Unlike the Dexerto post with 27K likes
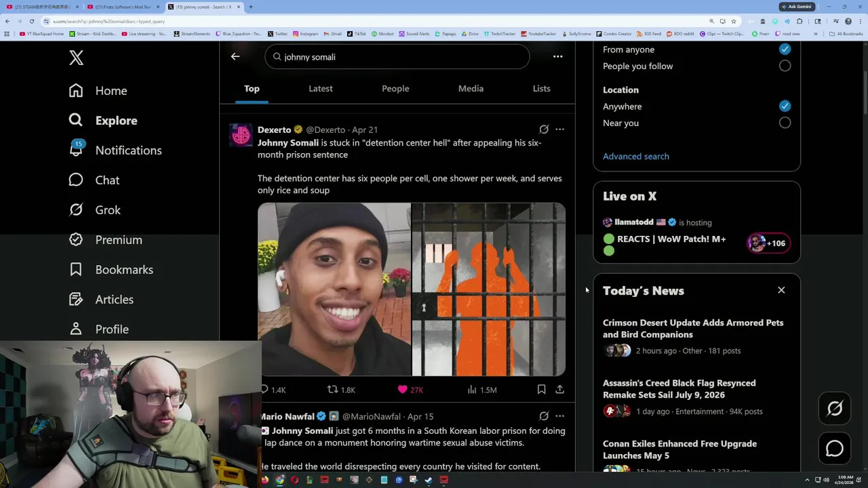This screenshot has height=488, width=868. point(410,390)
